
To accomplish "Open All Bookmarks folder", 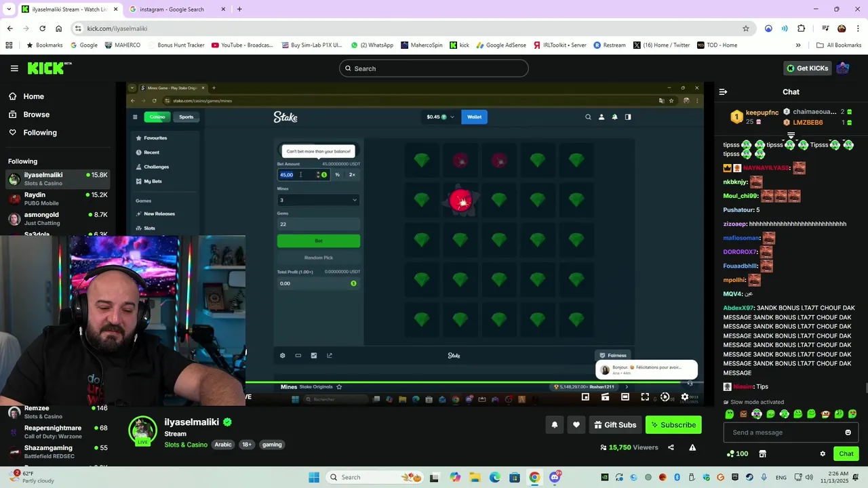I will tap(839, 45).
